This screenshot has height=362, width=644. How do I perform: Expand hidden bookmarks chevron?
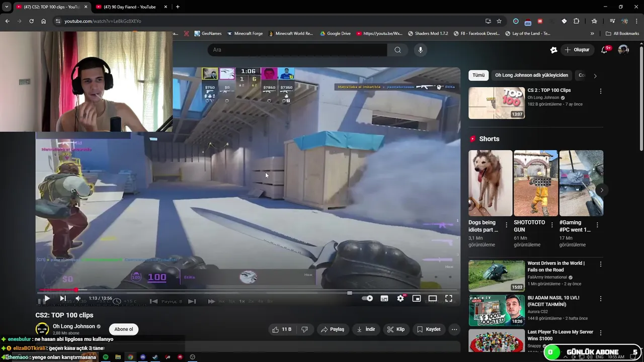pos(592,34)
